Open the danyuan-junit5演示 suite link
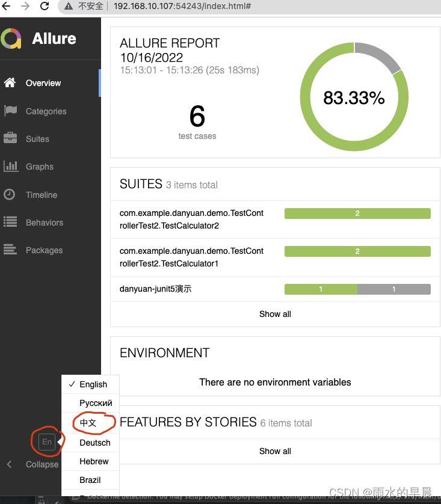The width and height of the screenshot is (441, 504). pos(155,289)
